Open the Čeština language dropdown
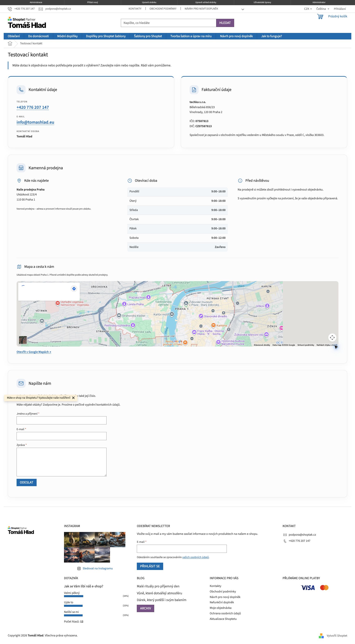Screen dimensions: 355x644 point(322,9)
